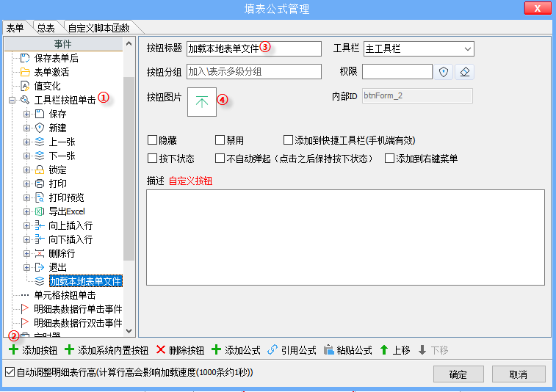Close the 填表公式管理 dialog
The image size is (556, 392).
point(538,9)
